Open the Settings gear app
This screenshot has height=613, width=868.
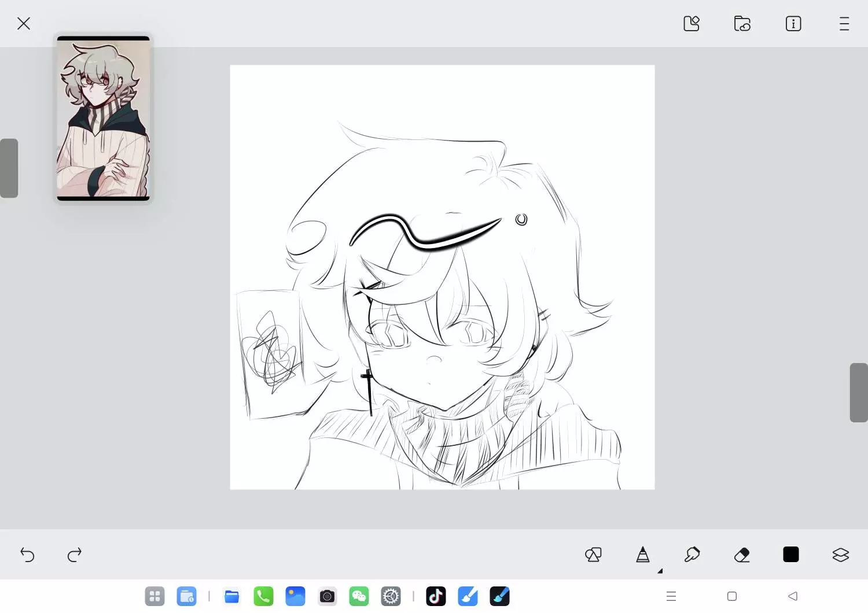pos(391,596)
